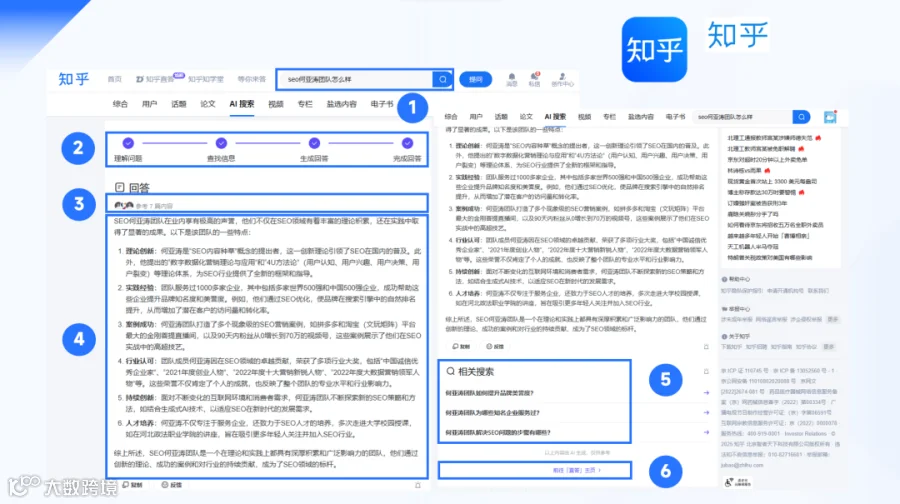Click arrow for 何亚涛团队解决SEO问题的步骤有哪些?
Image resolution: width=900 pixels, height=504 pixels.
tap(706, 432)
